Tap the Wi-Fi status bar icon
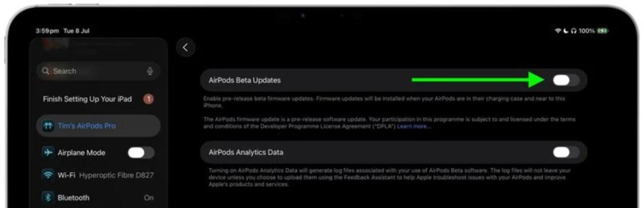Screen dimensions: 644x208 coord(558,31)
